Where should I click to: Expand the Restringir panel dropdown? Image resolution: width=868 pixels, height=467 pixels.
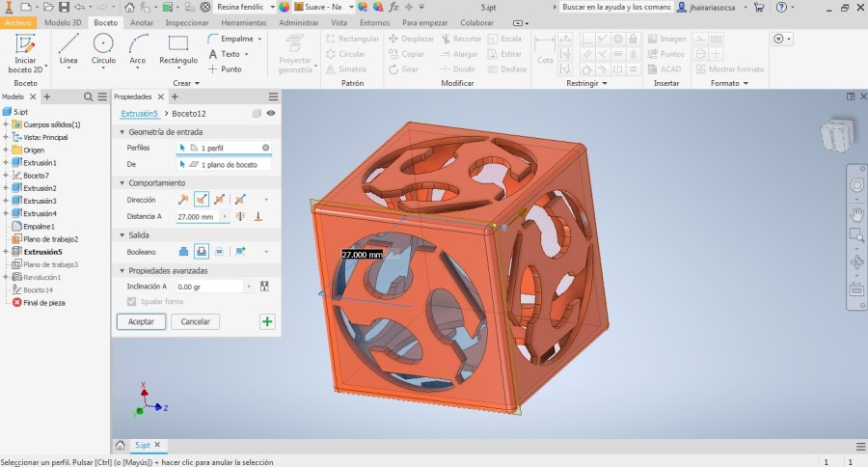[x=586, y=83]
